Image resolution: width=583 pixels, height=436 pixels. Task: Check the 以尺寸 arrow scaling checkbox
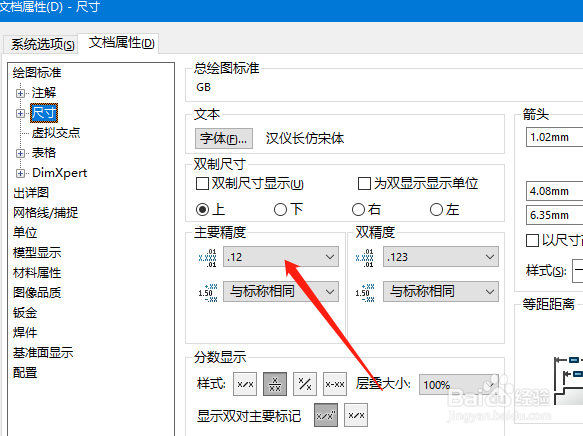coord(532,240)
